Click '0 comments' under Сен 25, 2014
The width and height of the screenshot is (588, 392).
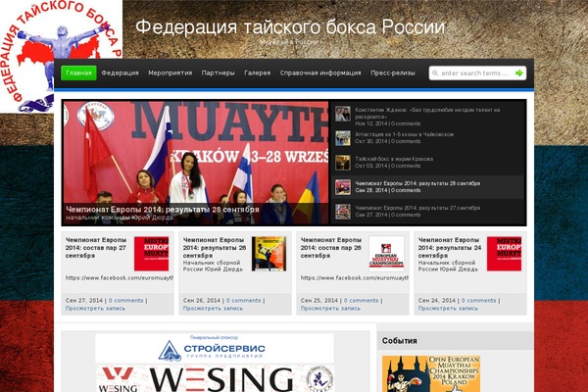pyautogui.click(x=361, y=301)
